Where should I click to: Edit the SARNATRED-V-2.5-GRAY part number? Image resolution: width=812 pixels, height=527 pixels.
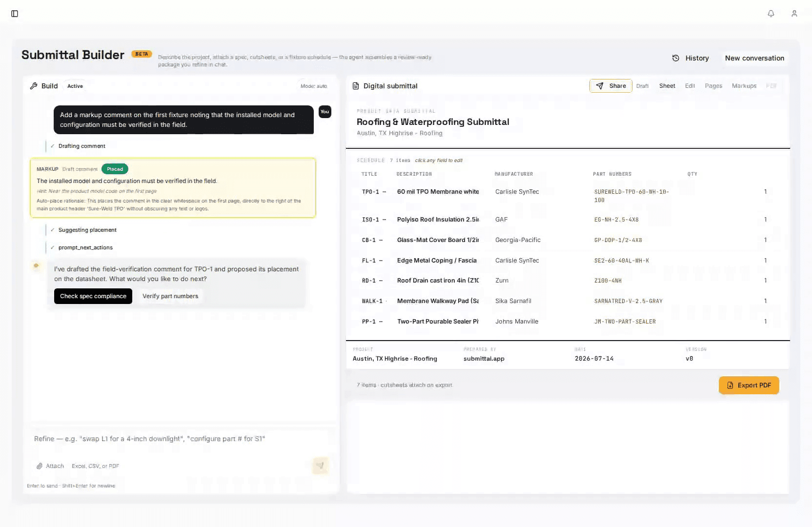point(628,301)
